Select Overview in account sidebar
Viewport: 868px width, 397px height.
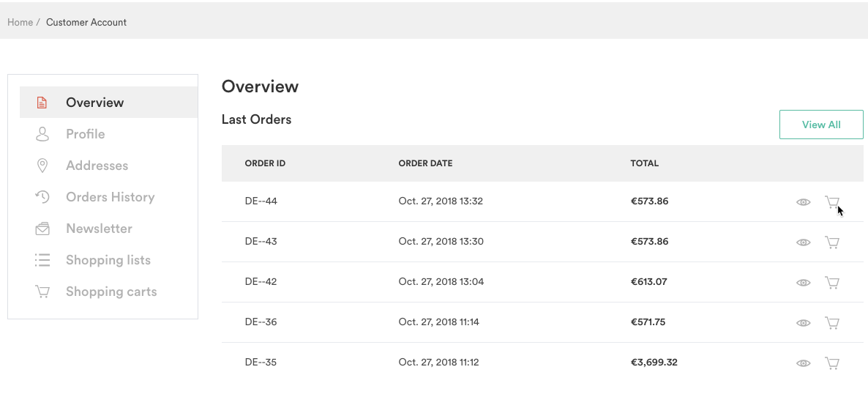(x=94, y=103)
